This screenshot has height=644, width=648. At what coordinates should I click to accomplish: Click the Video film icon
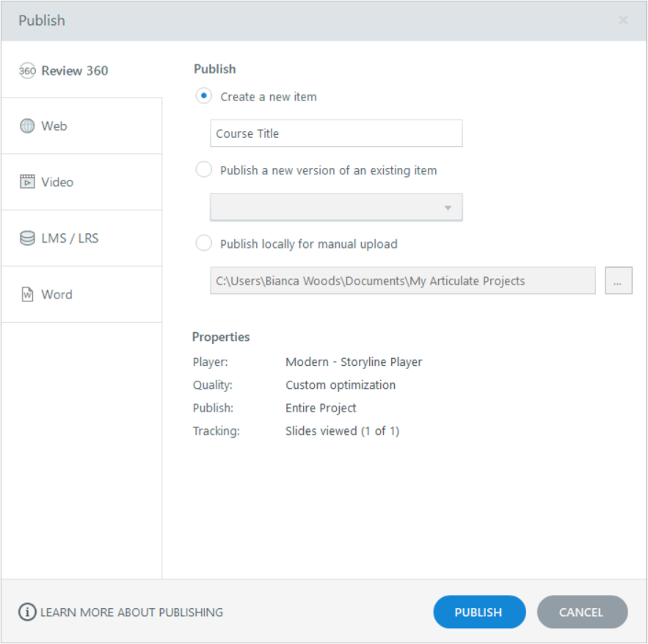(x=27, y=182)
